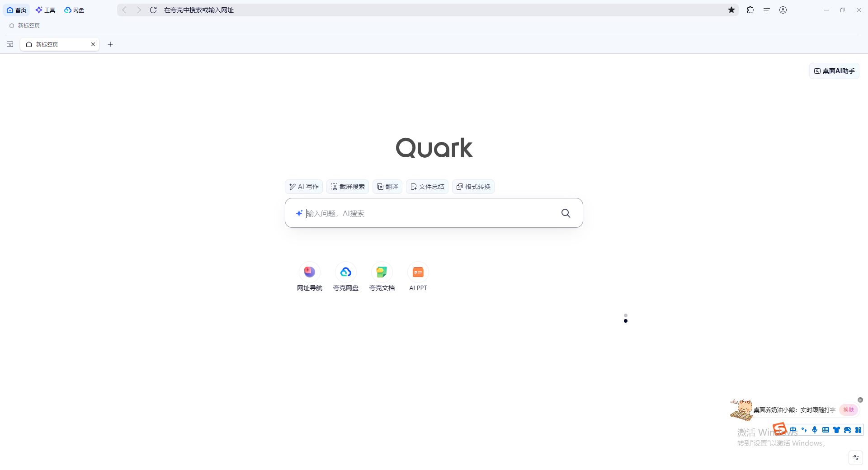Open the AI 写作 tool
This screenshot has width=868, height=470.
(x=304, y=187)
